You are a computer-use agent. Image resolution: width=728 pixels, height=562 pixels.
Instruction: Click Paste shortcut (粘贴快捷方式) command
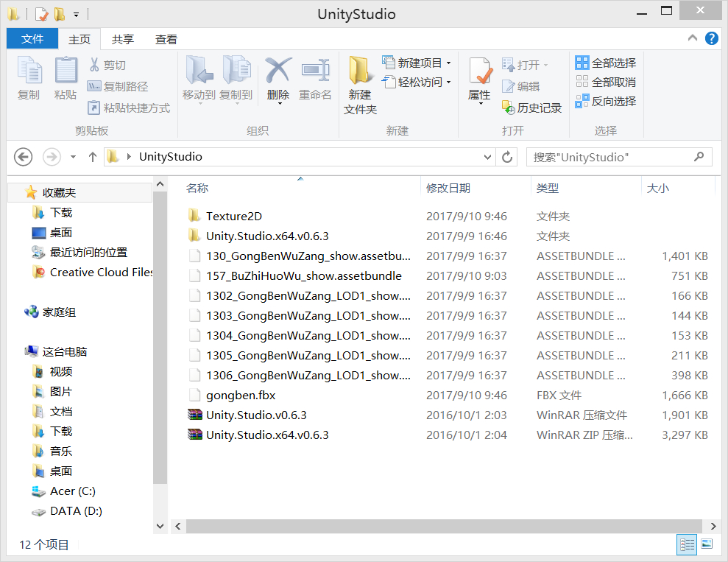coord(129,108)
